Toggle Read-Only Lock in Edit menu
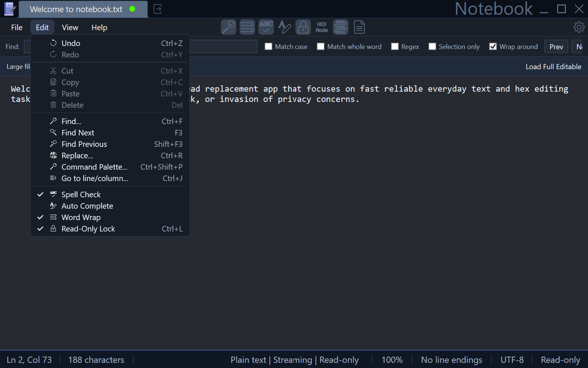Screen dimensions: 588x368 click(110, 229)
